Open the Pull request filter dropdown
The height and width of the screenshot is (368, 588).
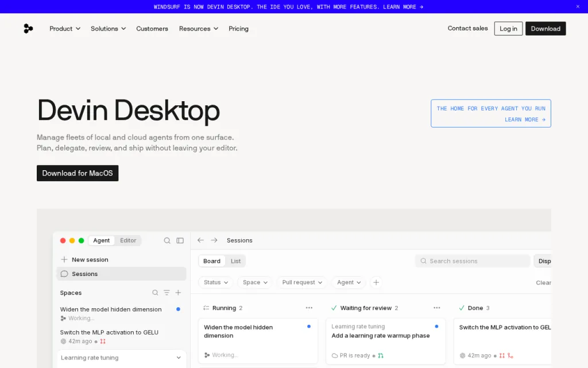(302, 282)
